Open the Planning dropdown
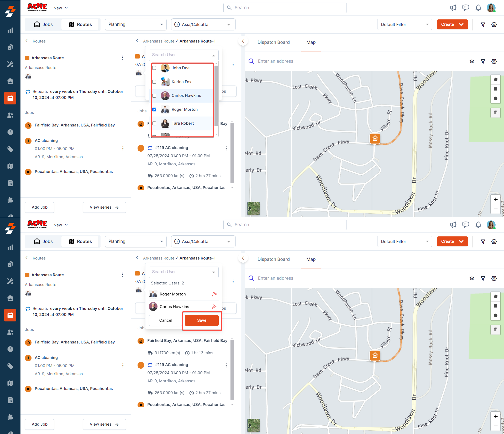 click(x=136, y=24)
